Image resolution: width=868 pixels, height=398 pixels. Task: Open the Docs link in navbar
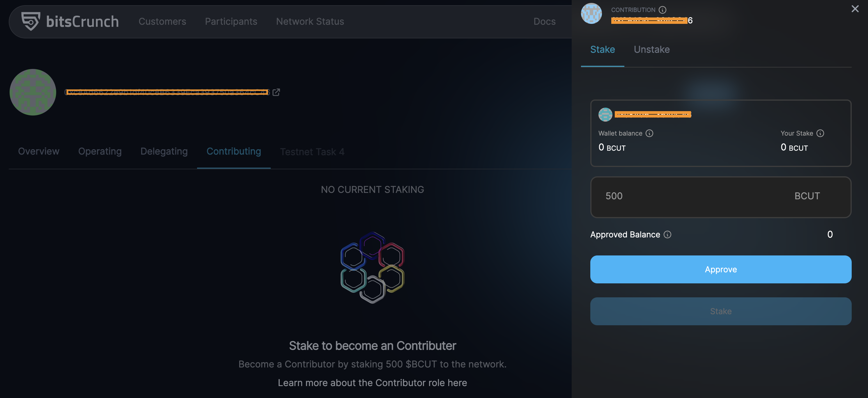coord(544,22)
